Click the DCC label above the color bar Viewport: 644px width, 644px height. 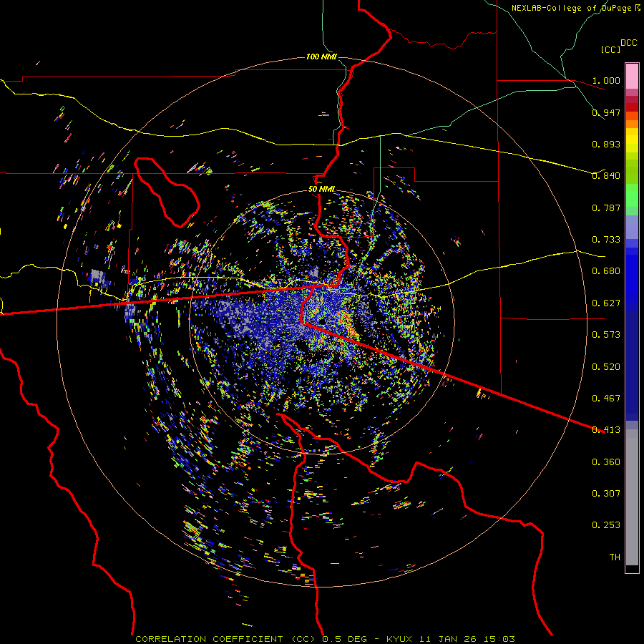click(x=628, y=43)
